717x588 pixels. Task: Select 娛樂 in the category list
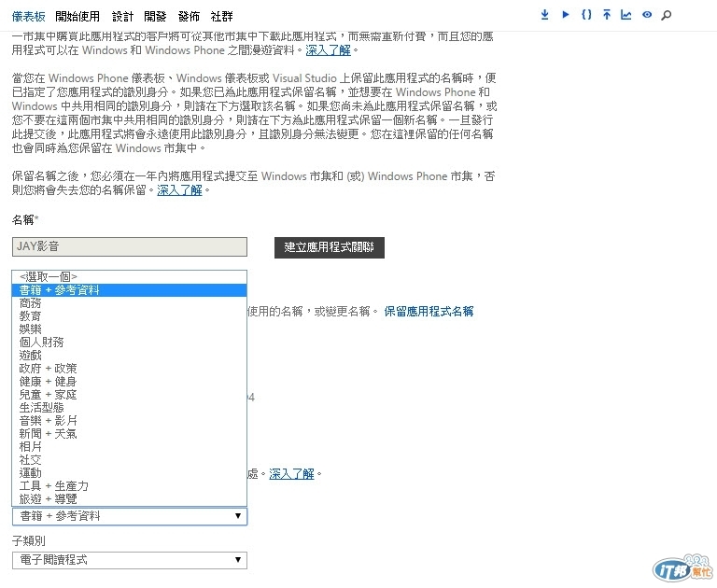(x=130, y=329)
